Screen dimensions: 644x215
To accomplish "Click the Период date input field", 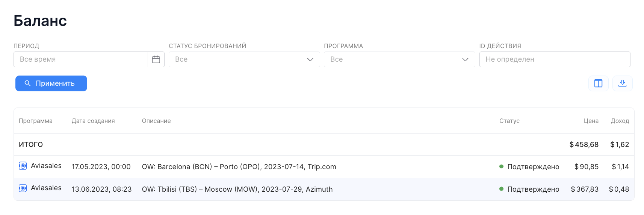I will [81, 59].
